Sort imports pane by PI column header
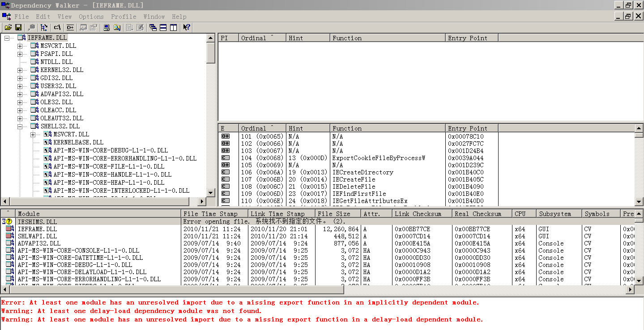This screenshot has height=330, width=644. coord(228,38)
